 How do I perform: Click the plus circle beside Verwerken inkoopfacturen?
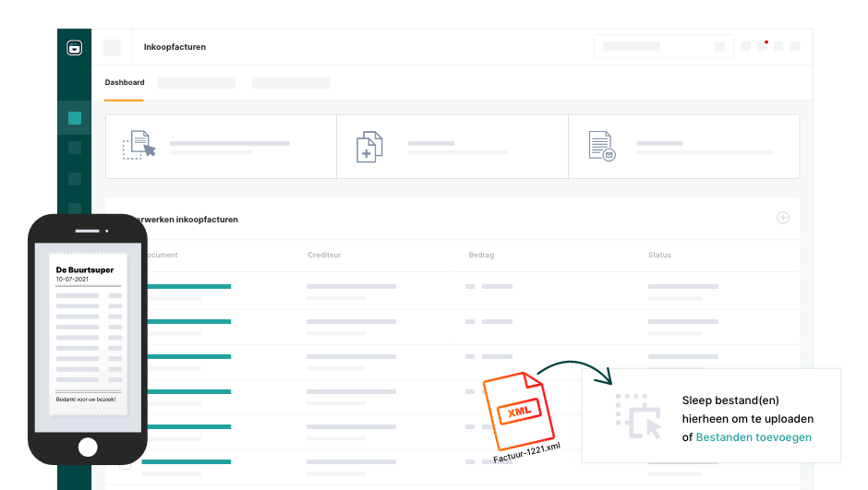tap(783, 218)
